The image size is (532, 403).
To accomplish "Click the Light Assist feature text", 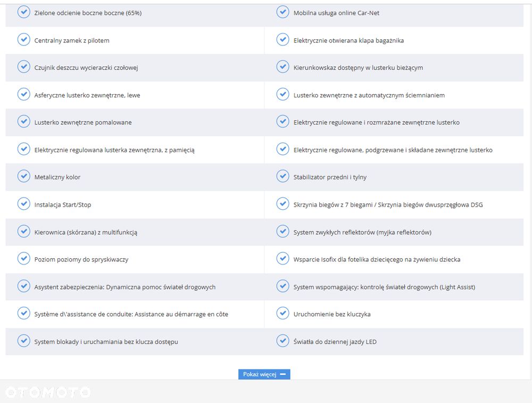I will tap(384, 287).
